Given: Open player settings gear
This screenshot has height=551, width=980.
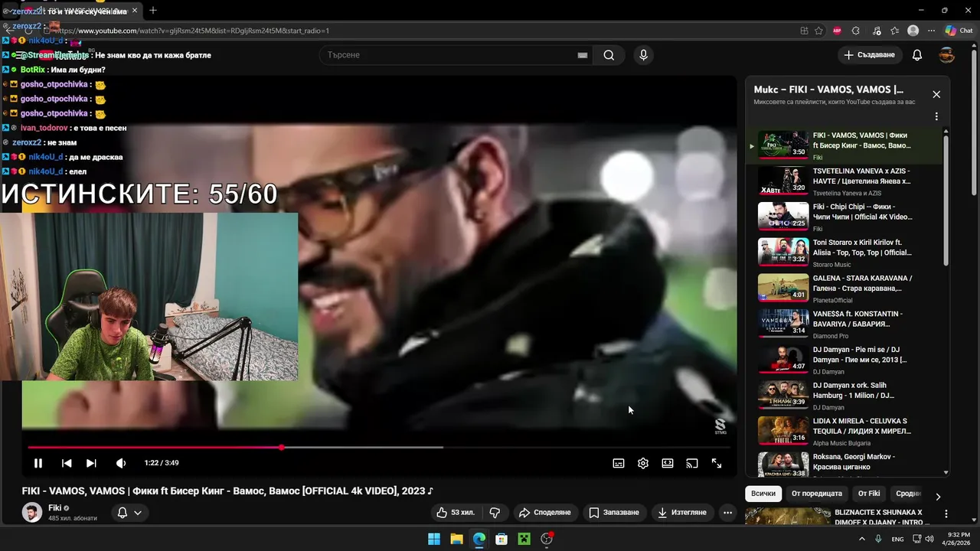Looking at the screenshot, I should [643, 463].
